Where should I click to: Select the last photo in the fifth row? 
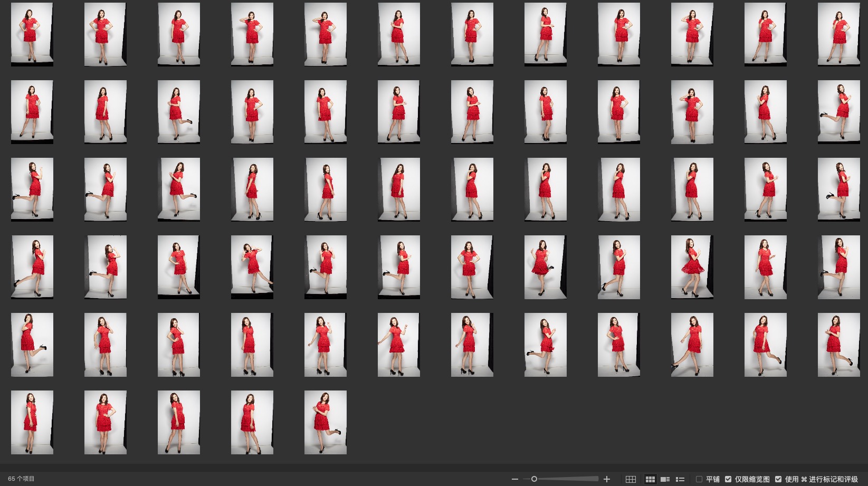[838, 345]
